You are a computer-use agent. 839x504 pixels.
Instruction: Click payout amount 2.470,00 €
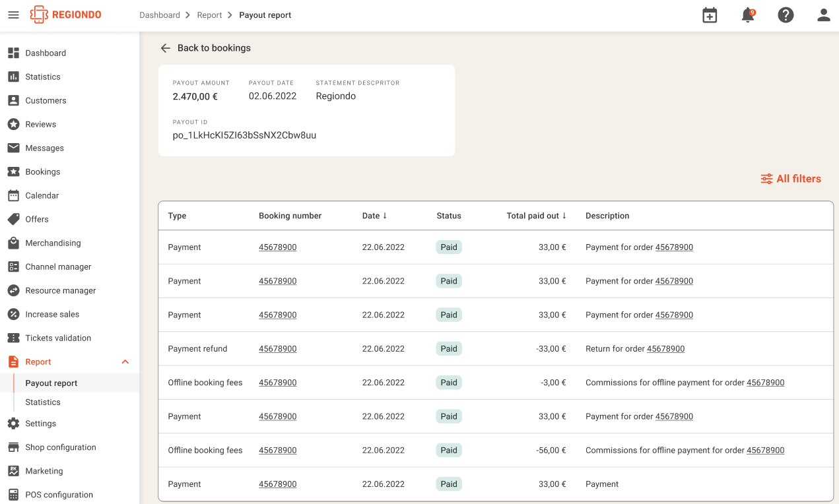195,96
